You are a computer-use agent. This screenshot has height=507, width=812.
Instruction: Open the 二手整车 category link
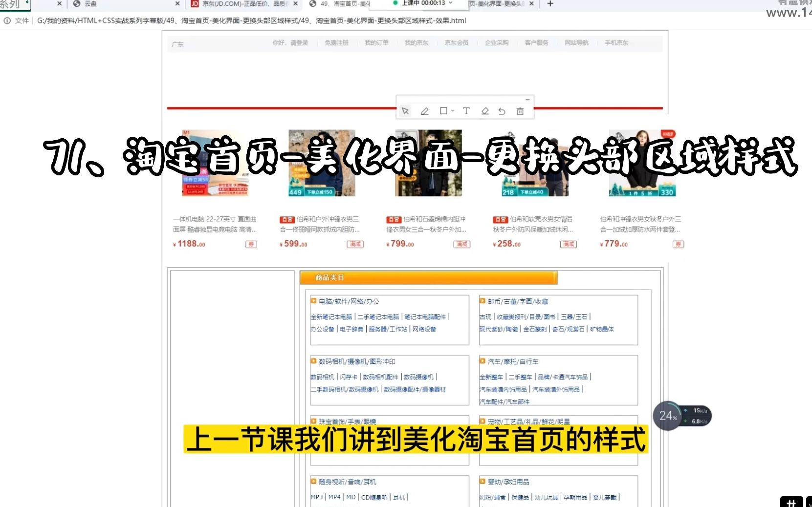point(521,377)
